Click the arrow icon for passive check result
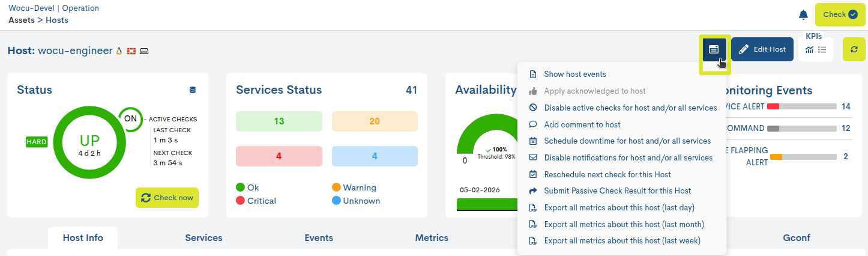This screenshot has width=868, height=256. point(532,191)
